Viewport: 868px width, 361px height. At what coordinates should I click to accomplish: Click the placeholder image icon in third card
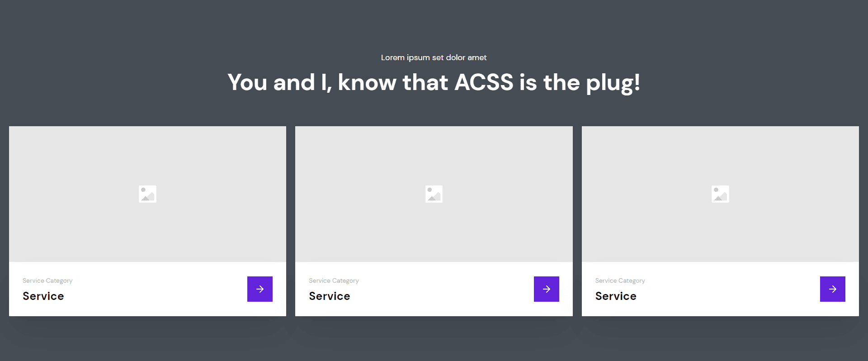pyautogui.click(x=720, y=194)
